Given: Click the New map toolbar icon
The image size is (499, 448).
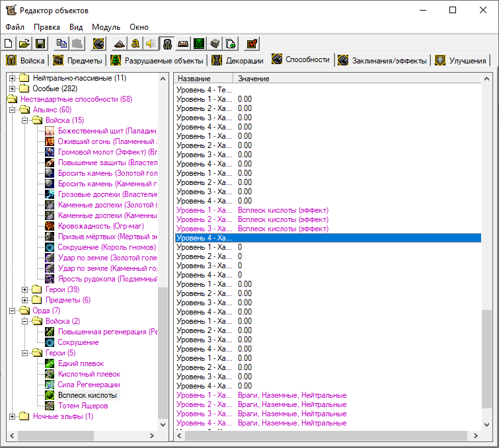Looking at the screenshot, I should click(x=9, y=44).
